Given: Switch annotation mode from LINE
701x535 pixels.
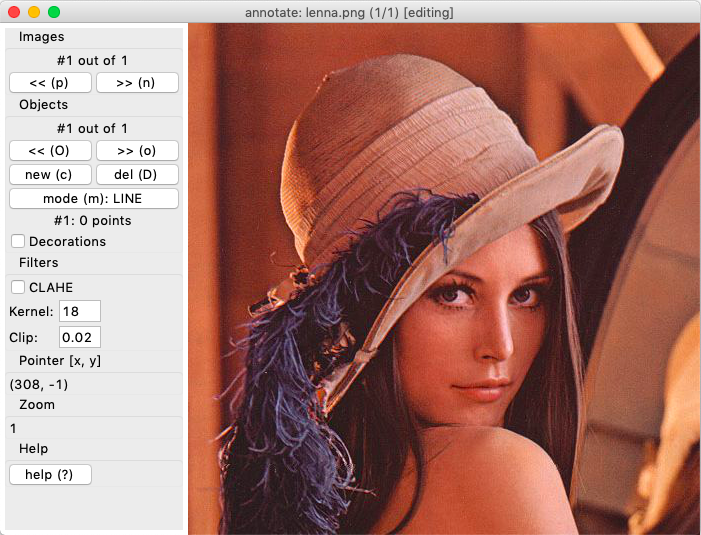Looking at the screenshot, I should (94, 198).
